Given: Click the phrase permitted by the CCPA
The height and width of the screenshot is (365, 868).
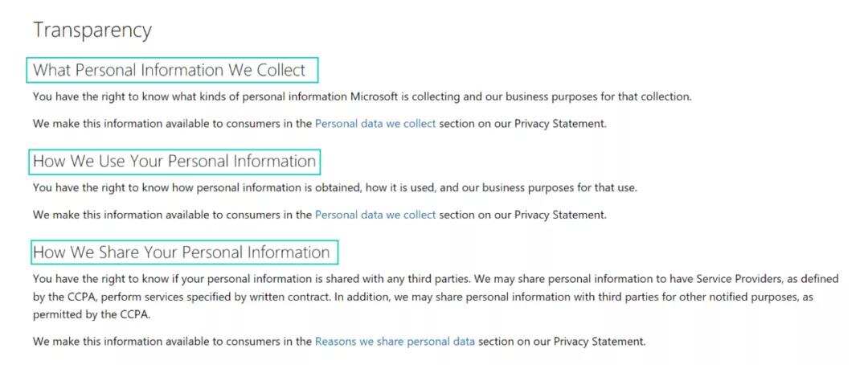Looking at the screenshot, I should (x=92, y=314).
